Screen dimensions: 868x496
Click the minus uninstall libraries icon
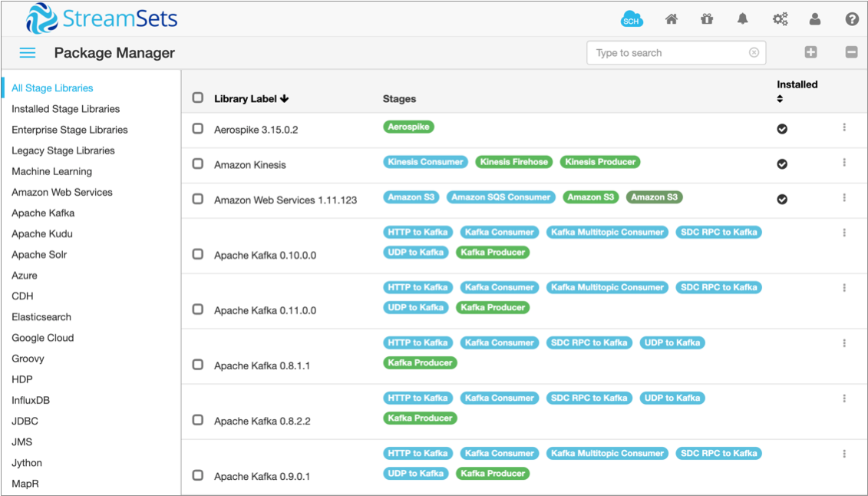tap(851, 52)
